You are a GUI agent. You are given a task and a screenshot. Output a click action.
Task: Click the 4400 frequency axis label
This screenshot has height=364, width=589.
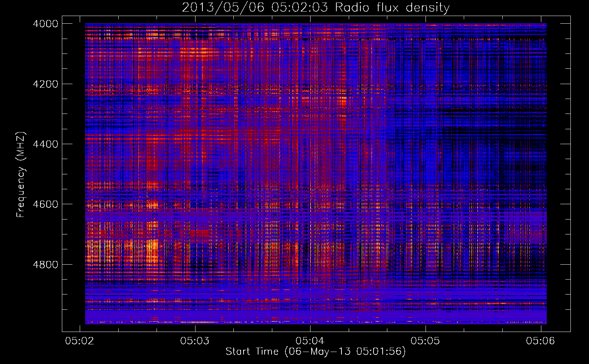point(46,144)
